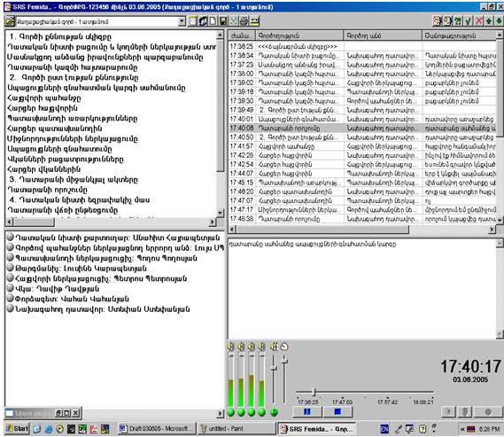504x437 pixels.
Task: Click the save floppy disk toolbar icon
Action: click(223, 21)
